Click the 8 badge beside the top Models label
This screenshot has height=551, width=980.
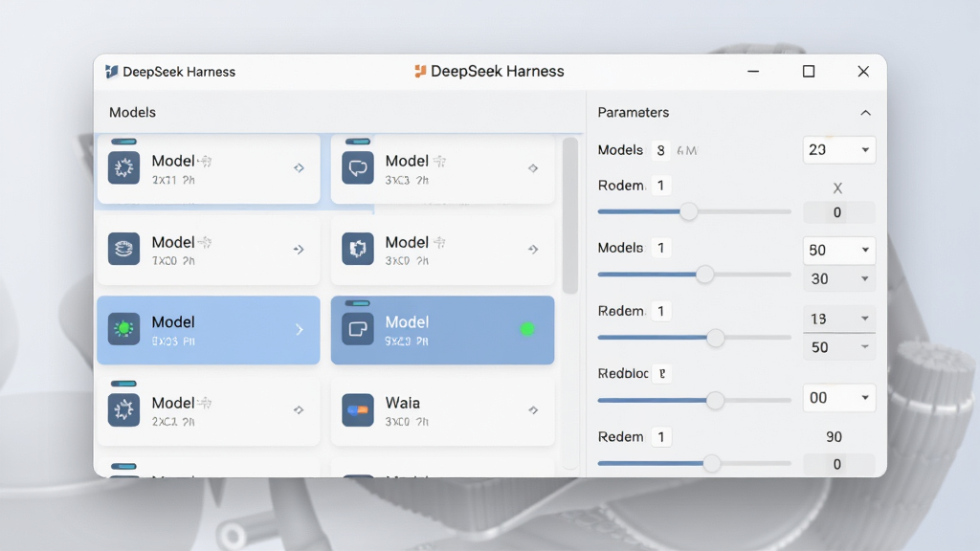click(660, 150)
